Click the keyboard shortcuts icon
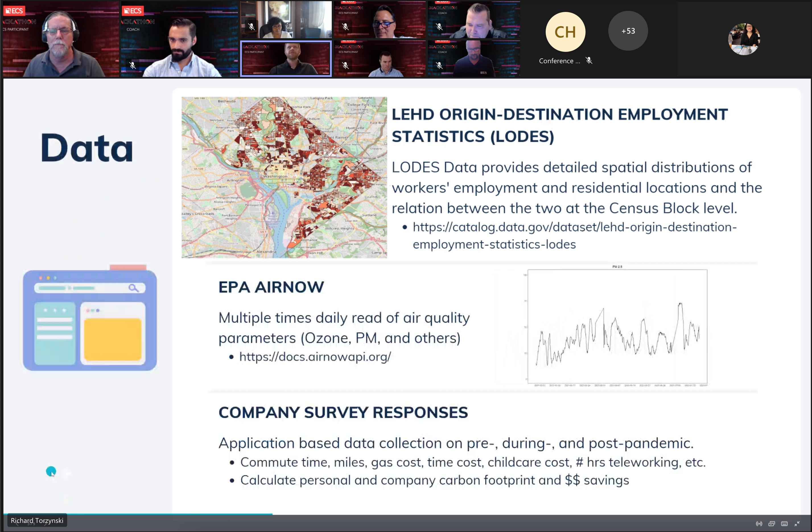 pos(784,524)
